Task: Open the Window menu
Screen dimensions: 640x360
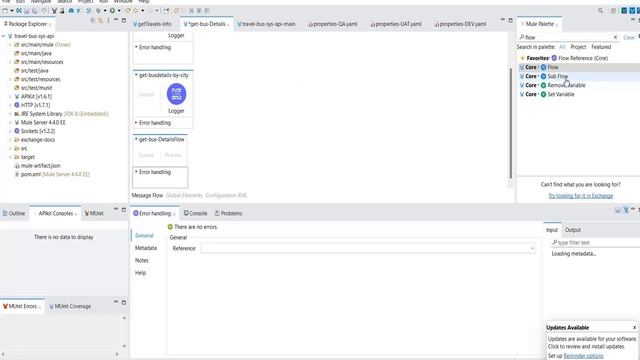Action: (123, 2)
